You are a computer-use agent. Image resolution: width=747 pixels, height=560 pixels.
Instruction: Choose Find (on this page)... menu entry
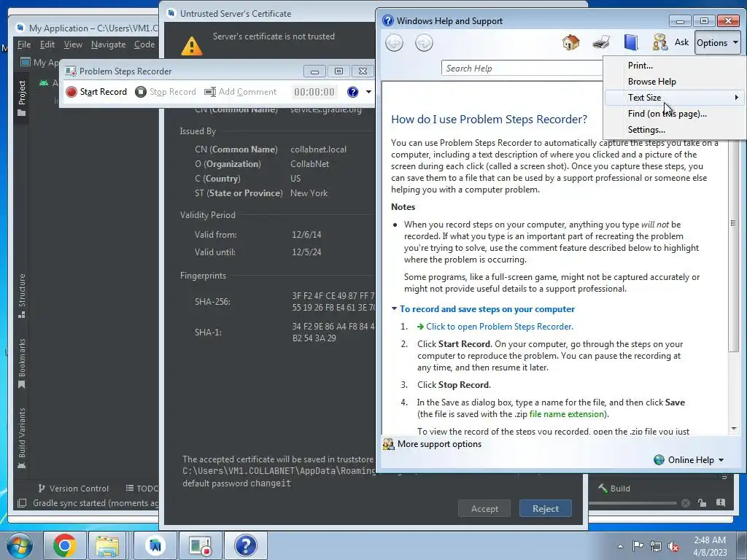coord(667,114)
